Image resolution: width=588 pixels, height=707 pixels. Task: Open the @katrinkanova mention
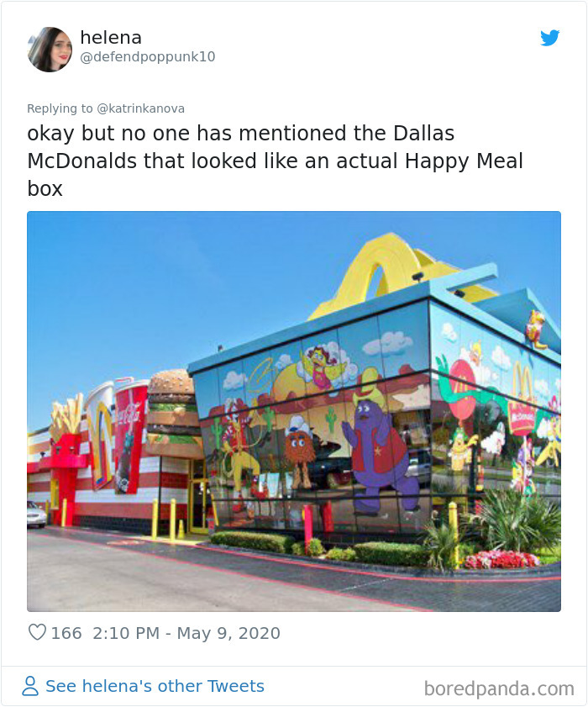click(x=144, y=108)
